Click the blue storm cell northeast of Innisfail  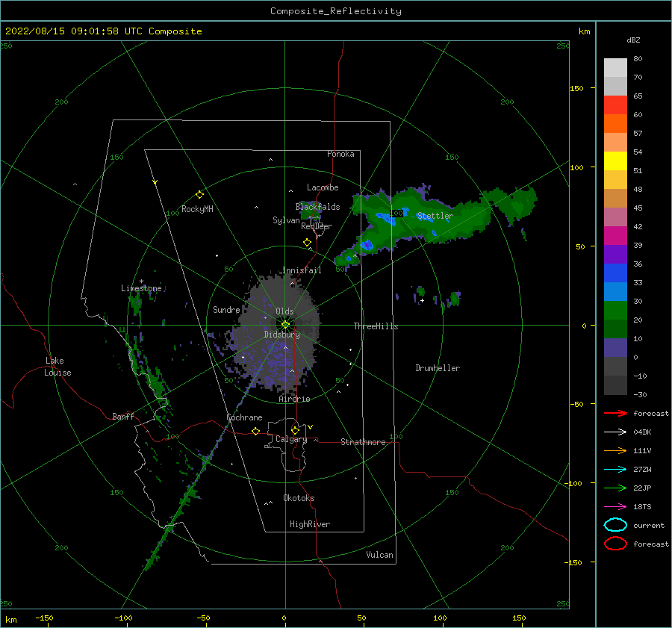pyautogui.click(x=367, y=245)
